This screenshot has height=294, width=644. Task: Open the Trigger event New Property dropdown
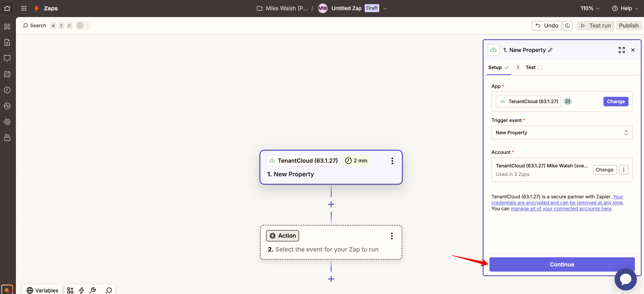562,133
